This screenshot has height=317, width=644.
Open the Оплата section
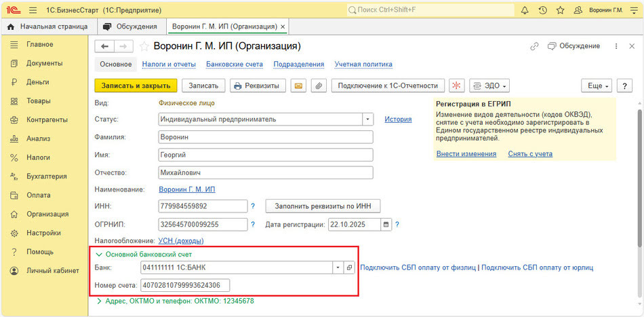pos(39,195)
